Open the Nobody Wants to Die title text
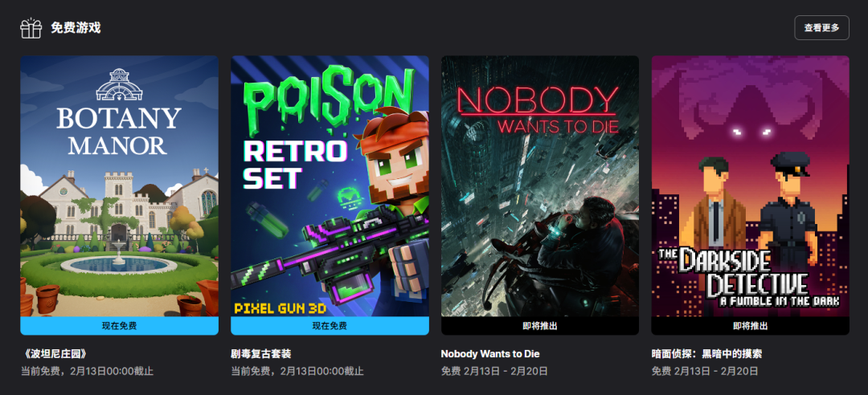 pyautogui.click(x=490, y=353)
